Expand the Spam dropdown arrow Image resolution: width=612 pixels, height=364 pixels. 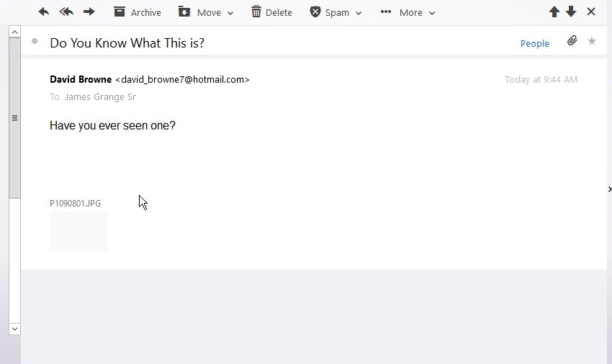(x=359, y=13)
